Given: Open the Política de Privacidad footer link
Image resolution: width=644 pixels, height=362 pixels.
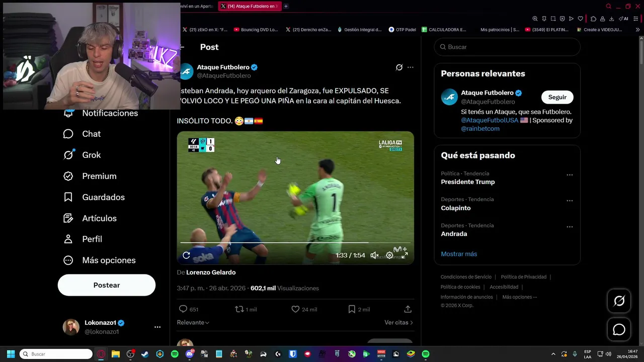Looking at the screenshot, I should [x=523, y=277].
